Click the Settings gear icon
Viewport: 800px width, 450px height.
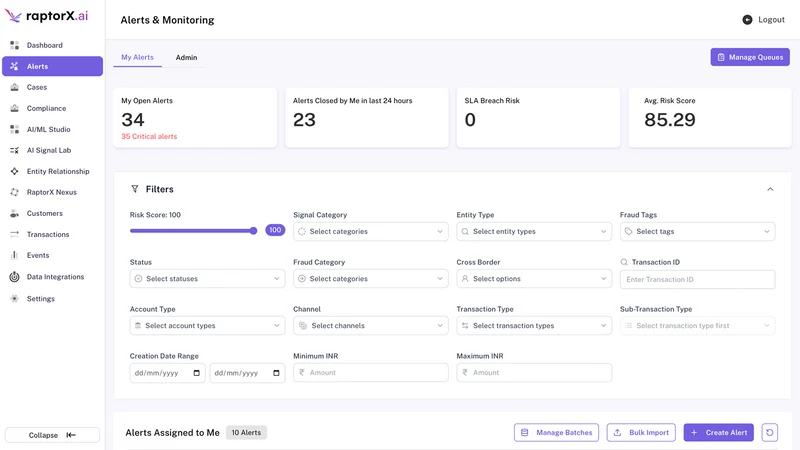click(x=14, y=298)
